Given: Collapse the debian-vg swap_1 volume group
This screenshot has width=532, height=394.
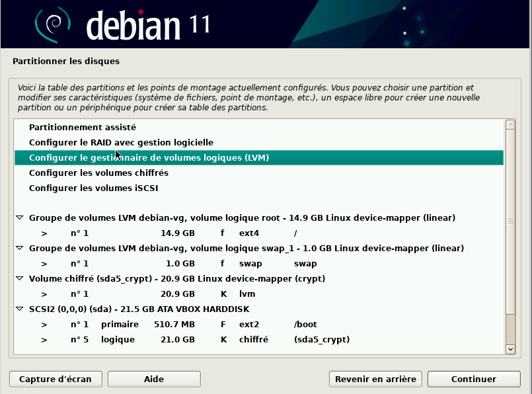Looking at the screenshot, I should (19, 248).
